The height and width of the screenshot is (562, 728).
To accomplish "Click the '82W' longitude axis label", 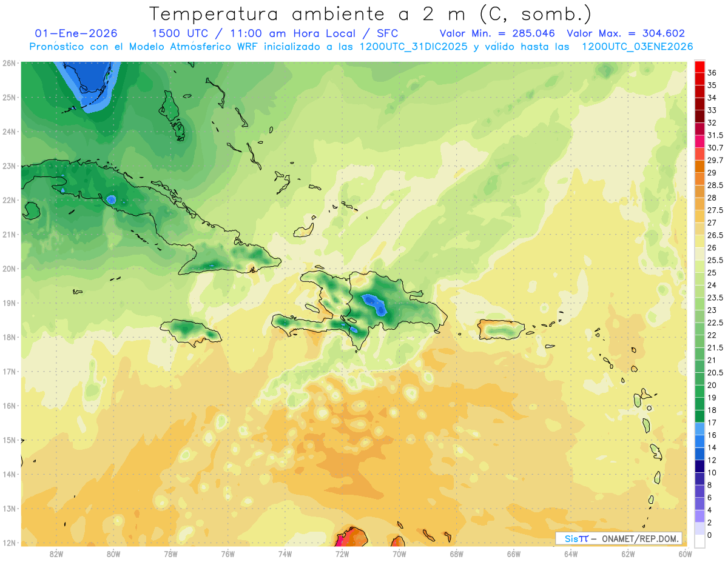I will (x=56, y=554).
